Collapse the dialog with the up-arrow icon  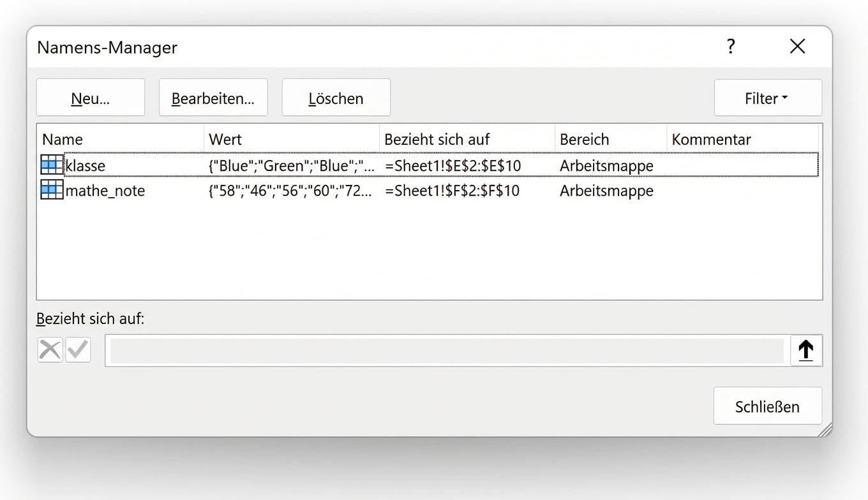[x=806, y=349]
